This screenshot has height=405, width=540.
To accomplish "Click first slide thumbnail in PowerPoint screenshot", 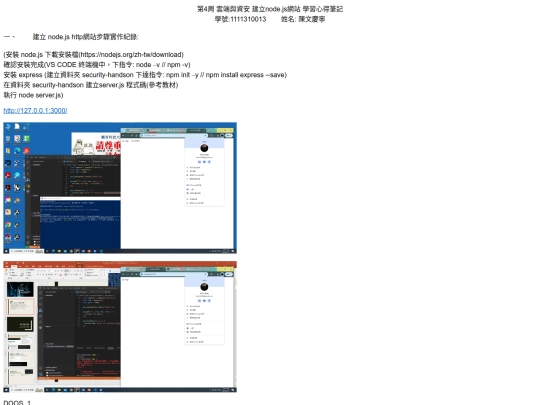I will coord(20,290).
